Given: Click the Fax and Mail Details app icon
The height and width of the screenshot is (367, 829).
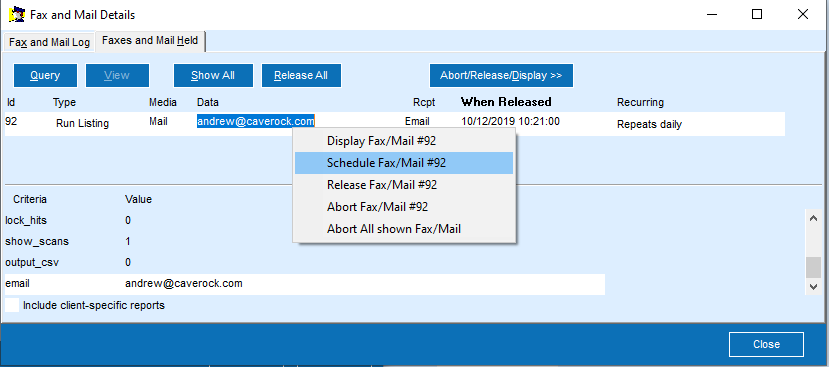Looking at the screenshot, I should [x=16, y=15].
